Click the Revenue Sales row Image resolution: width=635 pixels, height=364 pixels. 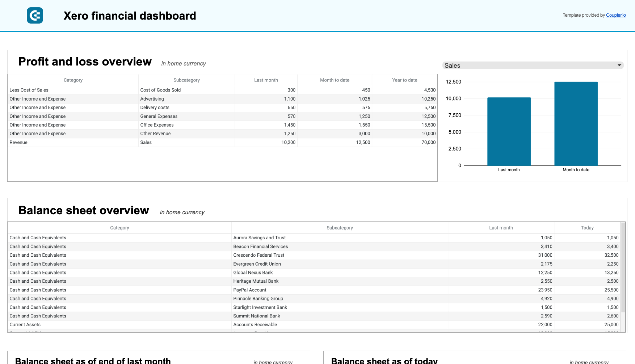click(x=146, y=142)
